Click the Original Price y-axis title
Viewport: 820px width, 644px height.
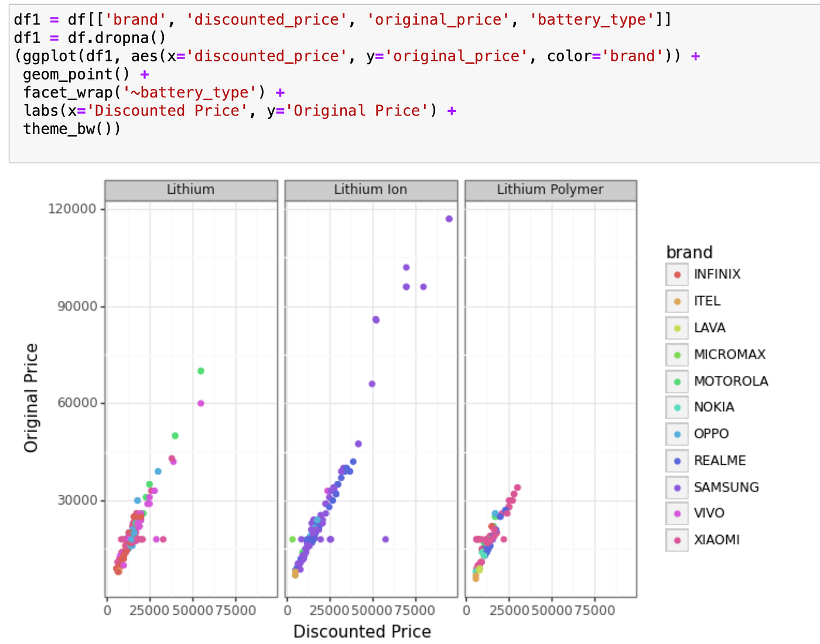[31, 398]
